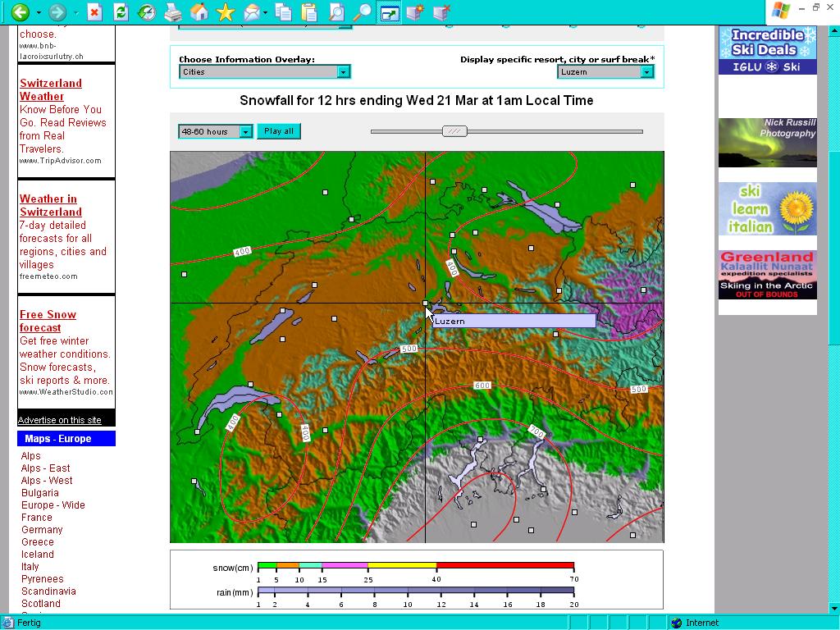Click the 'Free Snow forecast' link
Viewport: 840px width, 630px height.
click(48, 321)
